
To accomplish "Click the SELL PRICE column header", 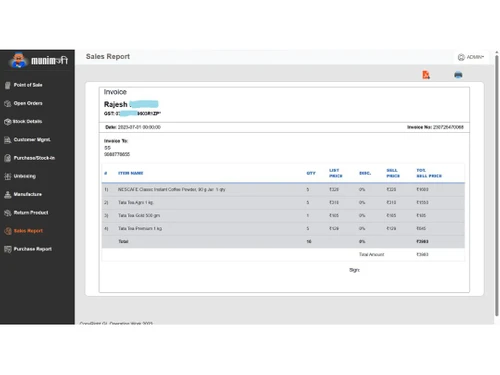I will click(393, 173).
